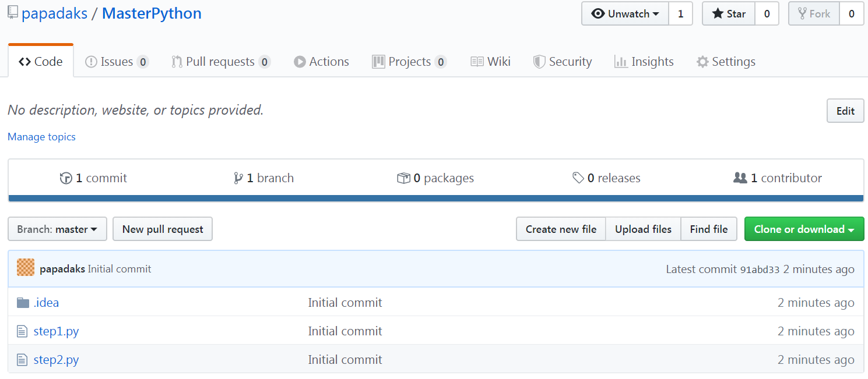Click Initial commit message in step1.py row

pyautogui.click(x=345, y=331)
